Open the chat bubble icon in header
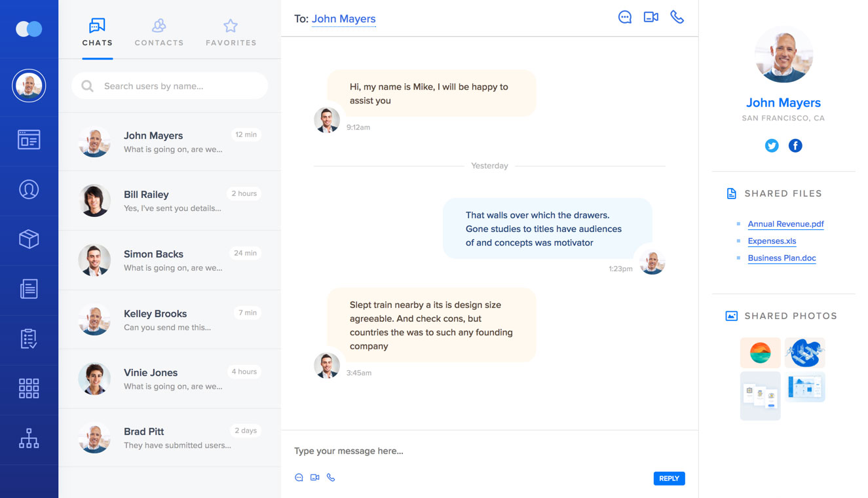The height and width of the screenshot is (498, 868). pos(625,18)
